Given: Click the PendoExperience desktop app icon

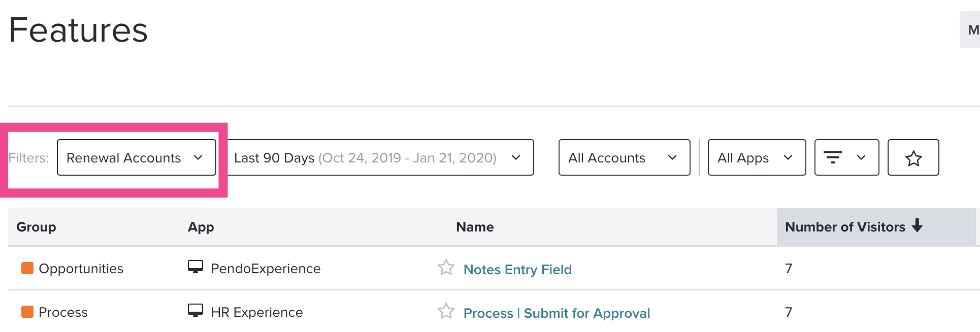Looking at the screenshot, I should point(195,267).
